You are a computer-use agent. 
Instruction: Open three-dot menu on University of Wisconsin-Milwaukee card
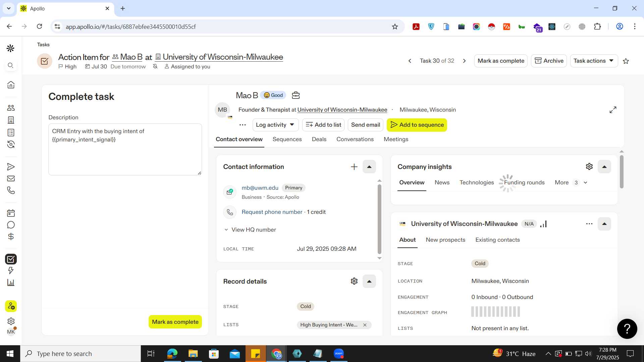tap(589, 224)
